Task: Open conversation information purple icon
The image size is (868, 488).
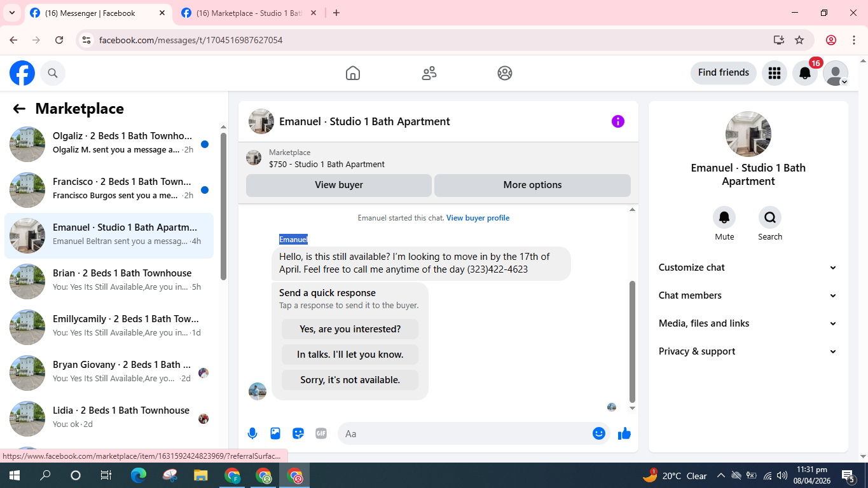Action: [x=618, y=121]
